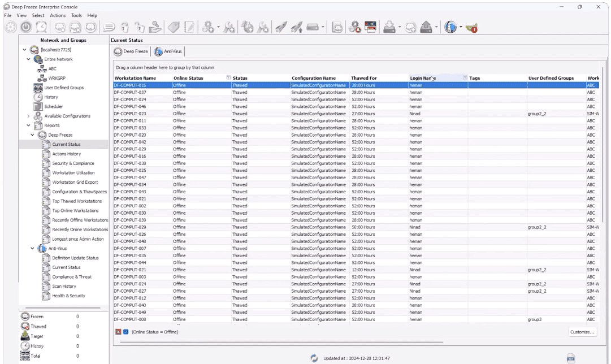This screenshot has width=611, height=364.
Task: Remove the filter using the red X button
Action: pyautogui.click(x=118, y=332)
